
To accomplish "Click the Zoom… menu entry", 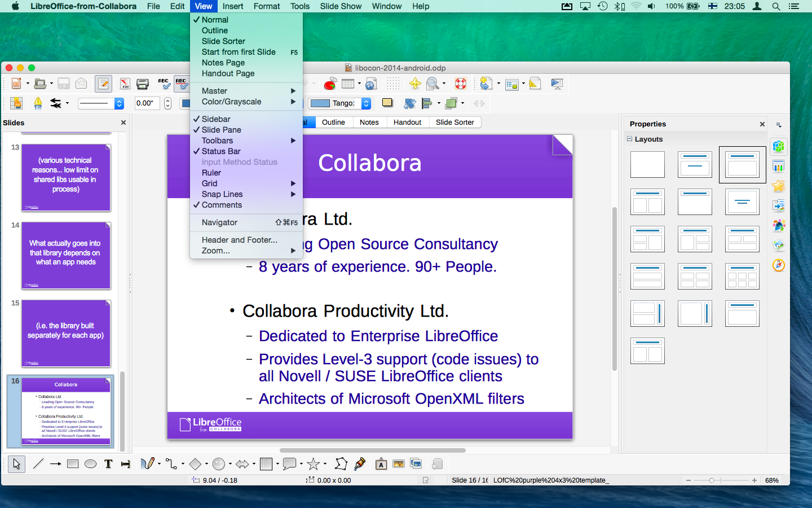I will [x=246, y=251].
